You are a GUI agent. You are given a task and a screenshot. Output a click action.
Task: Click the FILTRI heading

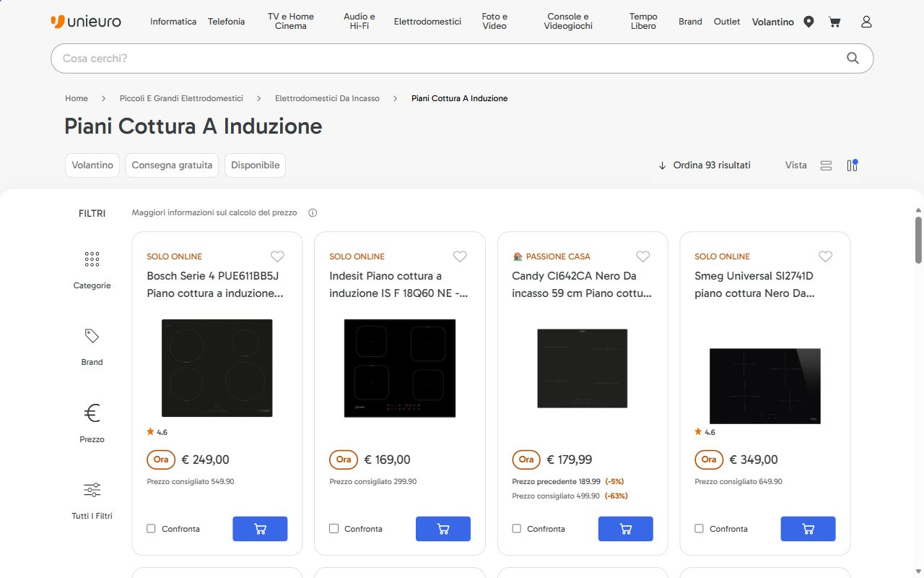[92, 213]
